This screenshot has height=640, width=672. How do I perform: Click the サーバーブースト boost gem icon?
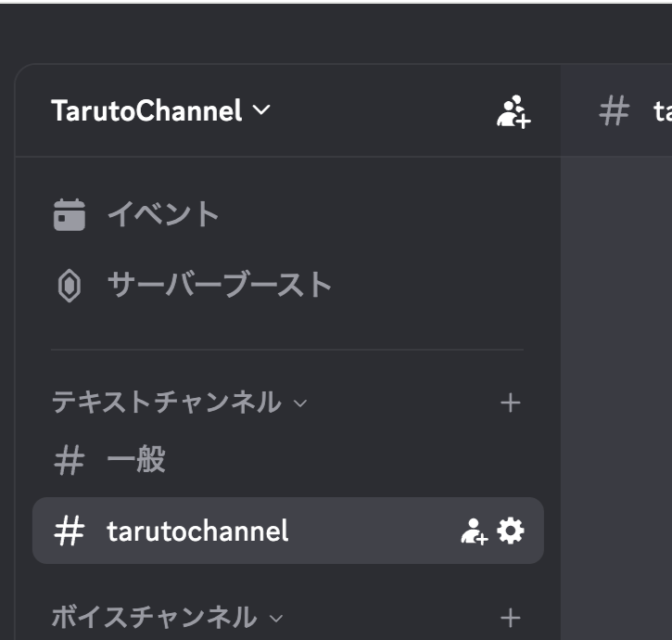70,286
